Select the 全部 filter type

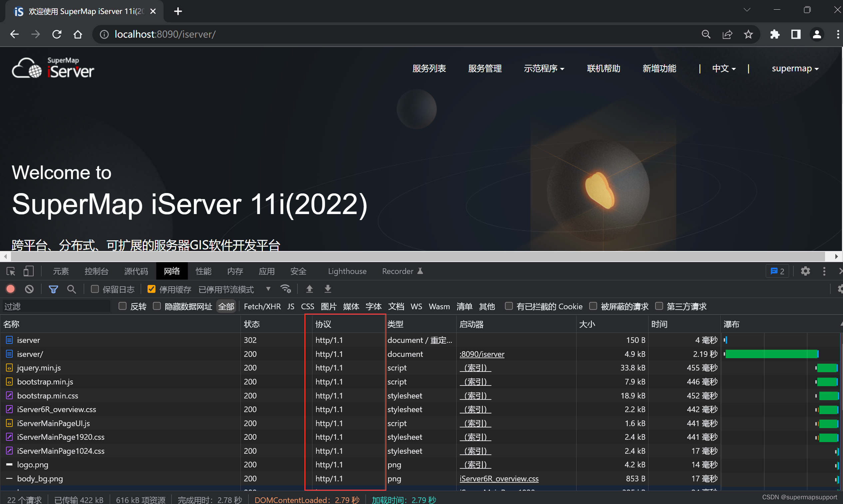click(226, 306)
